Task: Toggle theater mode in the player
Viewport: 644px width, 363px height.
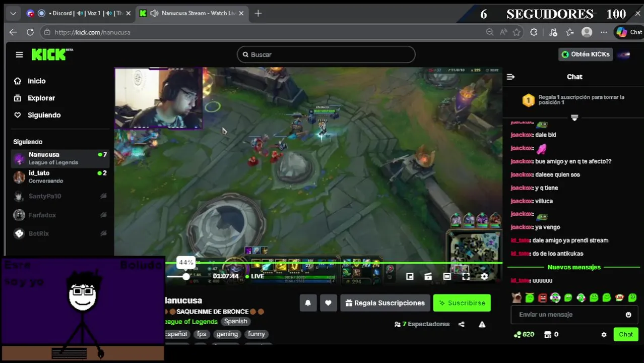Action: point(447,276)
